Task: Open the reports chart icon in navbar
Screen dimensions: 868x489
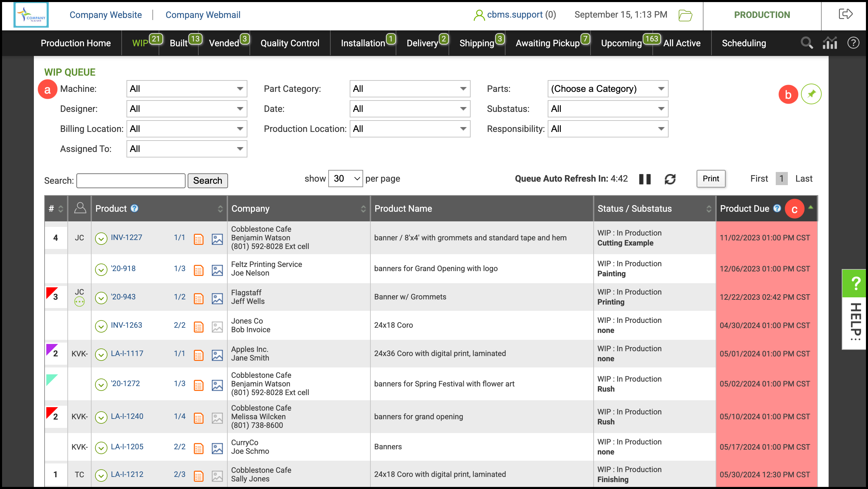Action: pos(830,43)
